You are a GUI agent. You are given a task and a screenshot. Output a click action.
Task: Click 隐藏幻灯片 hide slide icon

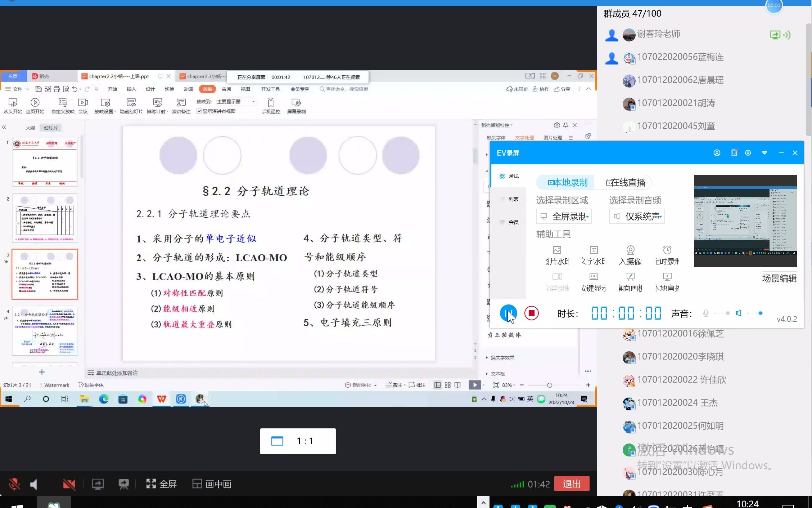pos(131,106)
